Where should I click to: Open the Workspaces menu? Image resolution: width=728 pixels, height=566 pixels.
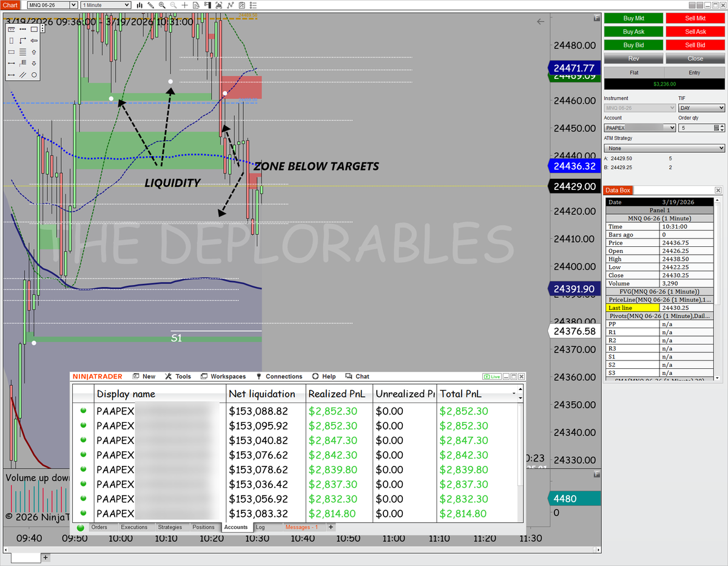tap(223, 377)
